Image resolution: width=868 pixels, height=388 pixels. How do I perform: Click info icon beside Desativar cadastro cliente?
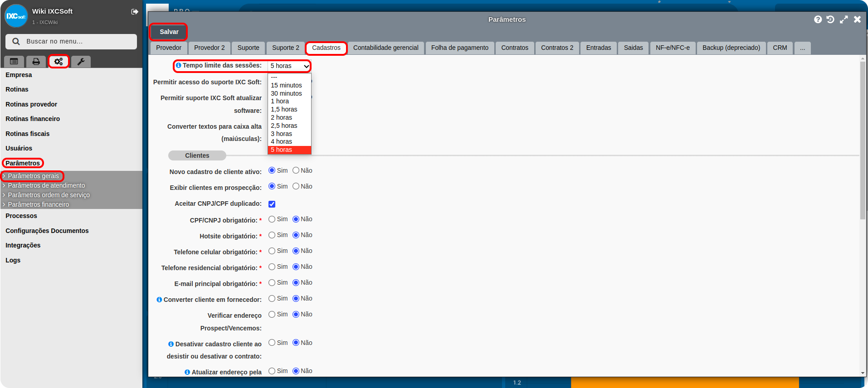click(x=171, y=344)
